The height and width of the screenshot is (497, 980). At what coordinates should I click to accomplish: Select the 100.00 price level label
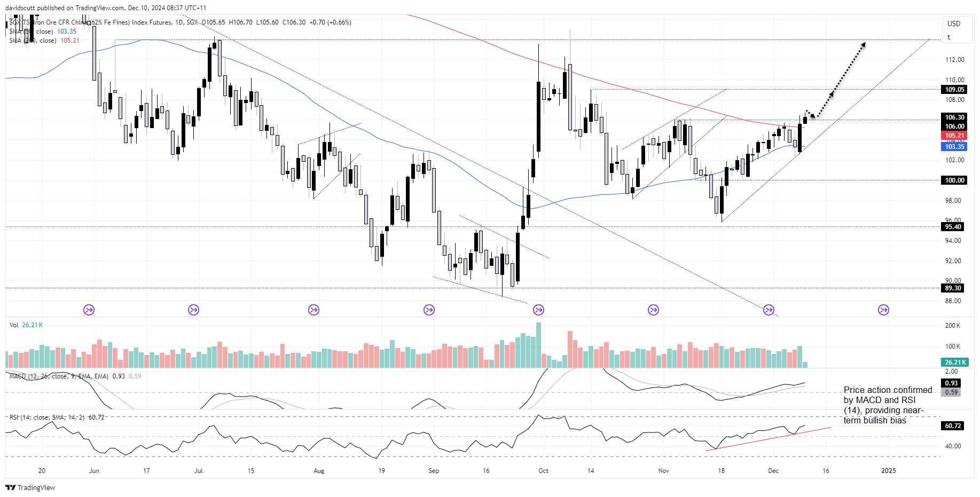click(954, 180)
